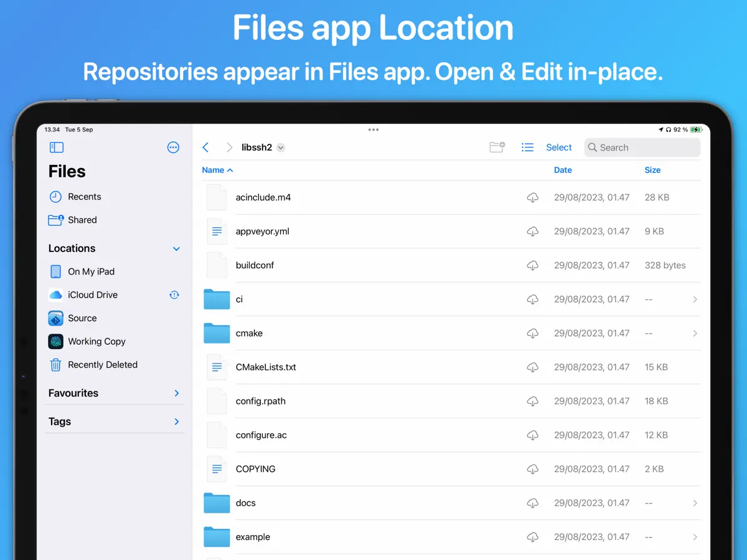Viewport: 747px width, 560px height.
Task: Go back with the left chevron
Action: pyautogui.click(x=206, y=147)
